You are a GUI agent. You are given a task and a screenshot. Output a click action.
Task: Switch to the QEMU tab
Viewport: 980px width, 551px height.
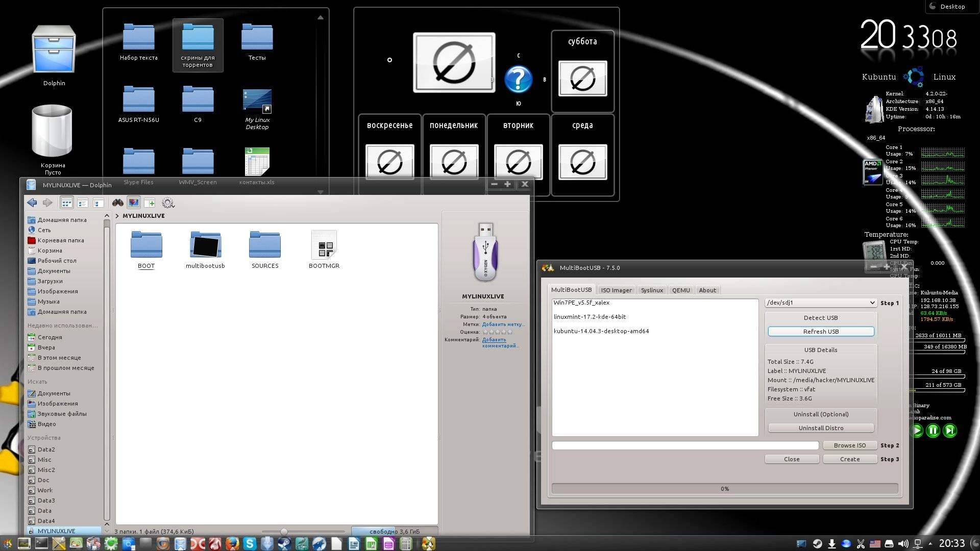681,290
